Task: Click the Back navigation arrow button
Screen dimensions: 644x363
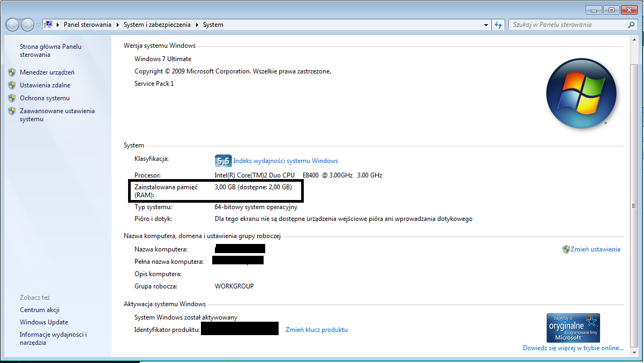Action: [12, 25]
